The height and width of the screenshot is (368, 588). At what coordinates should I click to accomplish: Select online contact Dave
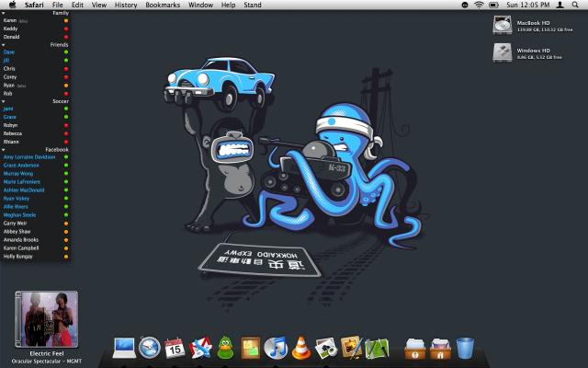pyautogui.click(x=36, y=52)
